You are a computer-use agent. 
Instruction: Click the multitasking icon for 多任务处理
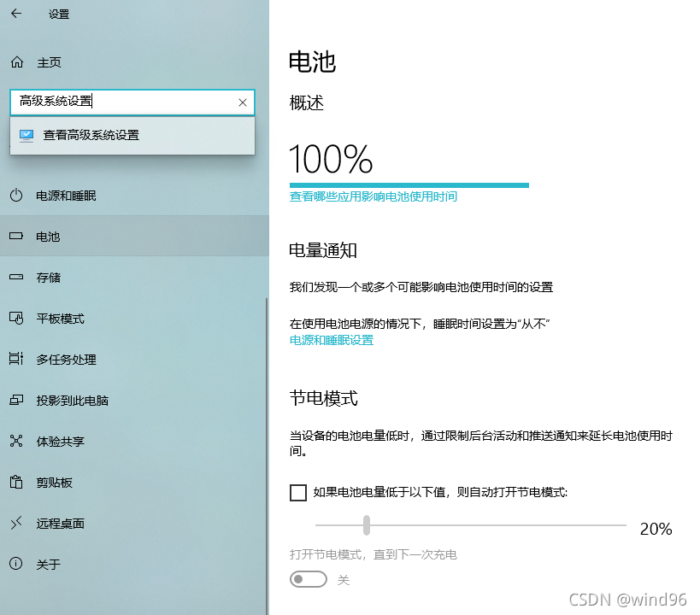[16, 359]
